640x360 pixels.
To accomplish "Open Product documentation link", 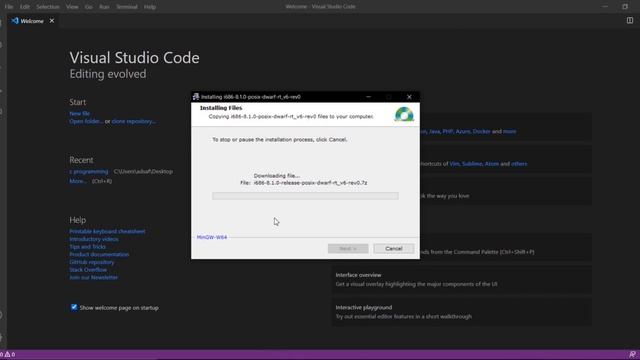I will [x=99, y=254].
